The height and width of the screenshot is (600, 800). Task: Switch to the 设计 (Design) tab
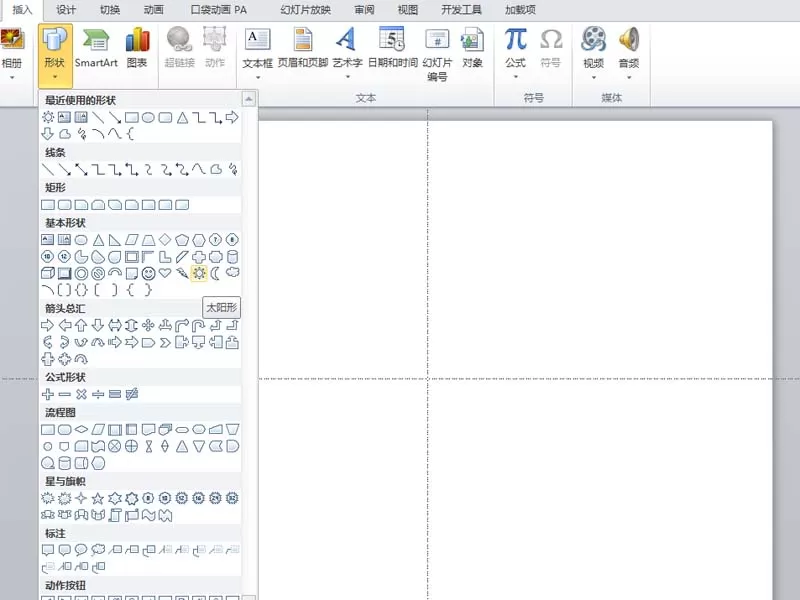pyautogui.click(x=66, y=10)
